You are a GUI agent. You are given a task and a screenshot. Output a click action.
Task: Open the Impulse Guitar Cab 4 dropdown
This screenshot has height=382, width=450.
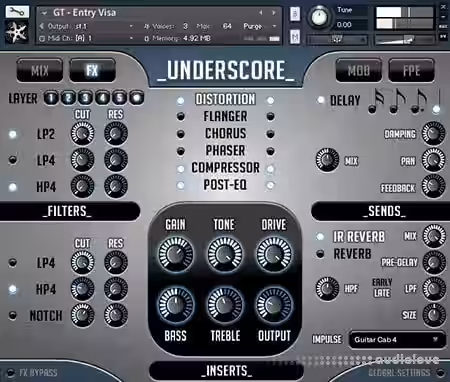click(397, 340)
